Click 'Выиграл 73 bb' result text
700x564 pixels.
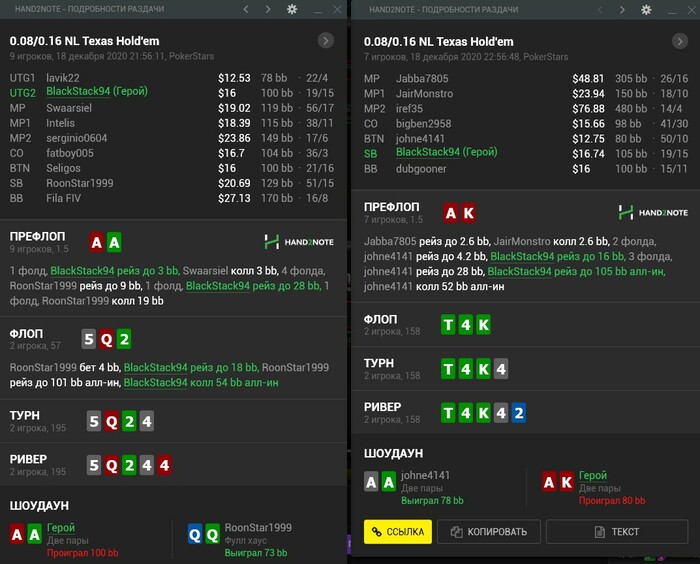(x=256, y=553)
